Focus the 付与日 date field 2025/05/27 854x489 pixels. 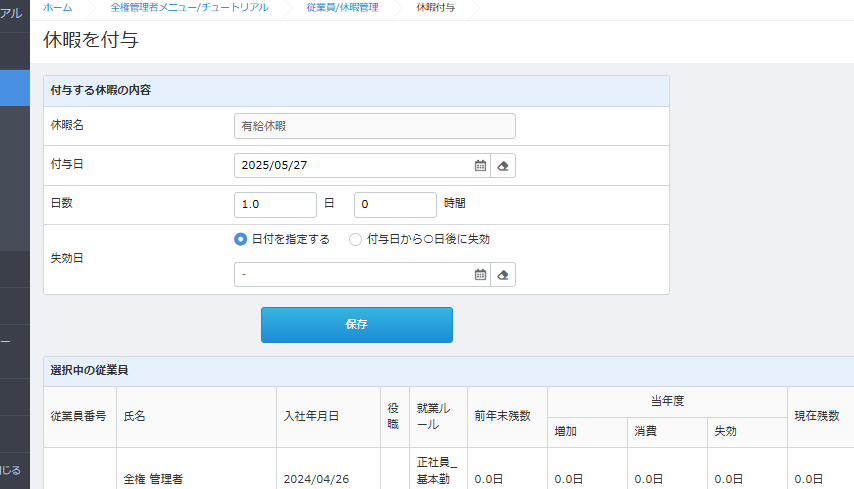point(350,166)
